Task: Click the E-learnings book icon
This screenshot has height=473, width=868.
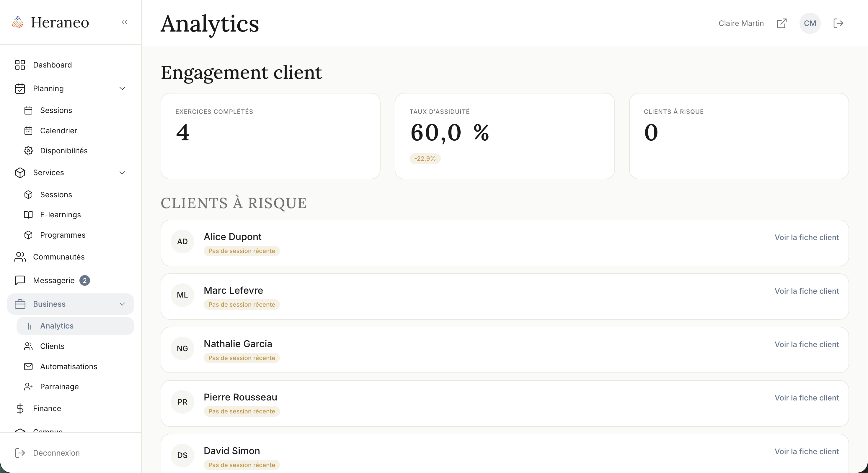Action: point(29,214)
